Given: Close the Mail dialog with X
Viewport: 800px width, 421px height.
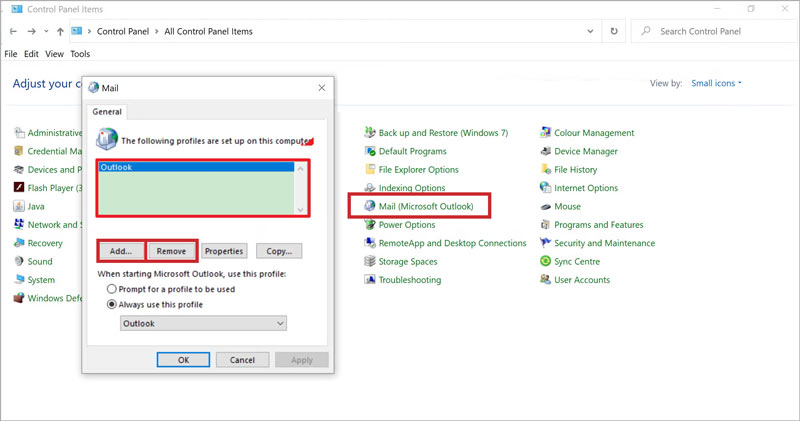Looking at the screenshot, I should tap(322, 88).
